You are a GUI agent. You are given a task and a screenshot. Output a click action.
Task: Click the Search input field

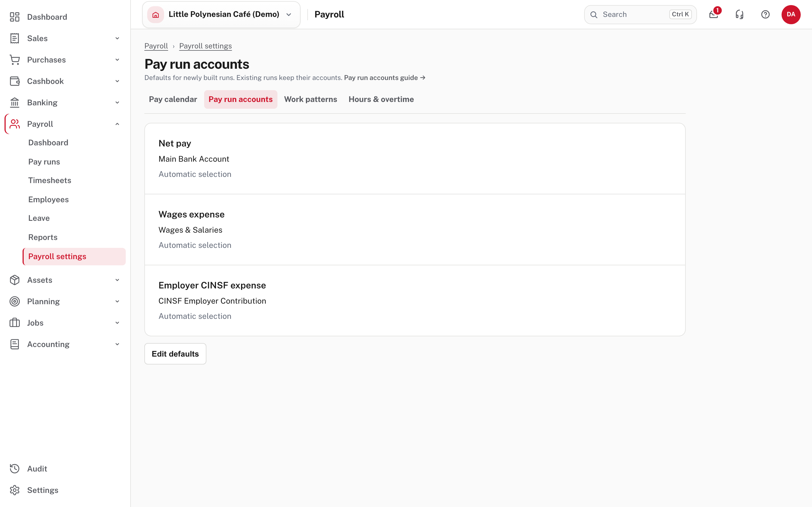click(640, 14)
